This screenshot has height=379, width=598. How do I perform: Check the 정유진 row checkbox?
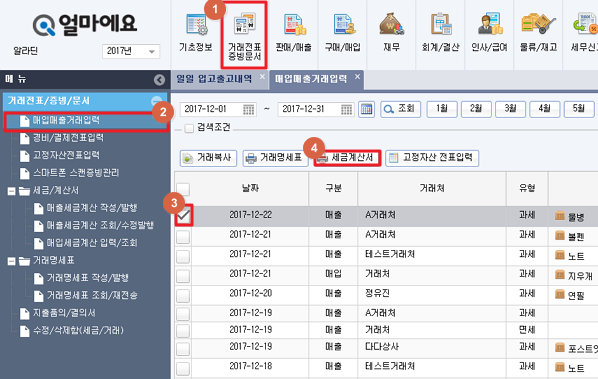point(183,295)
